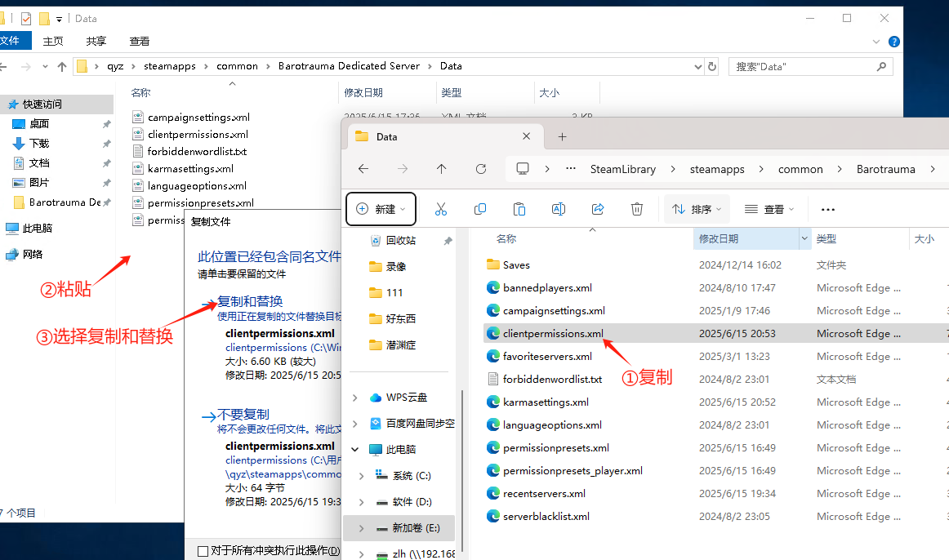The width and height of the screenshot is (949, 560).
Task: Click steamapps breadcrumb in back window
Action: [x=170, y=66]
